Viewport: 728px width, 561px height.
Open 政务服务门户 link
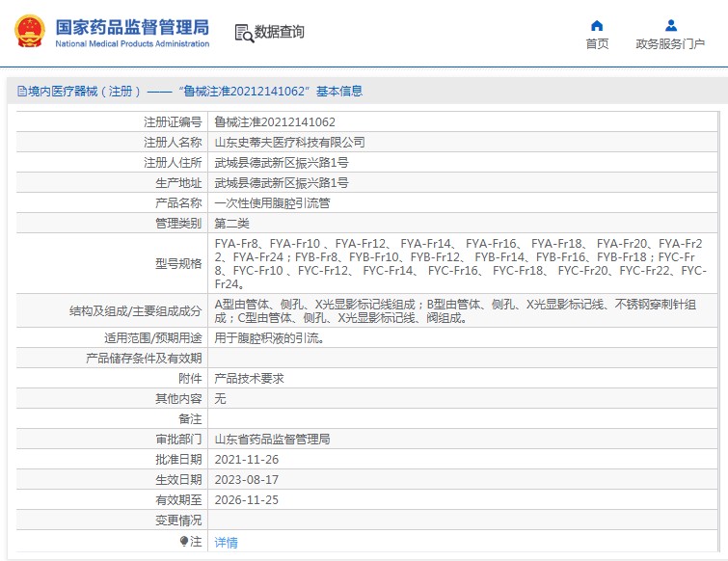670,43
